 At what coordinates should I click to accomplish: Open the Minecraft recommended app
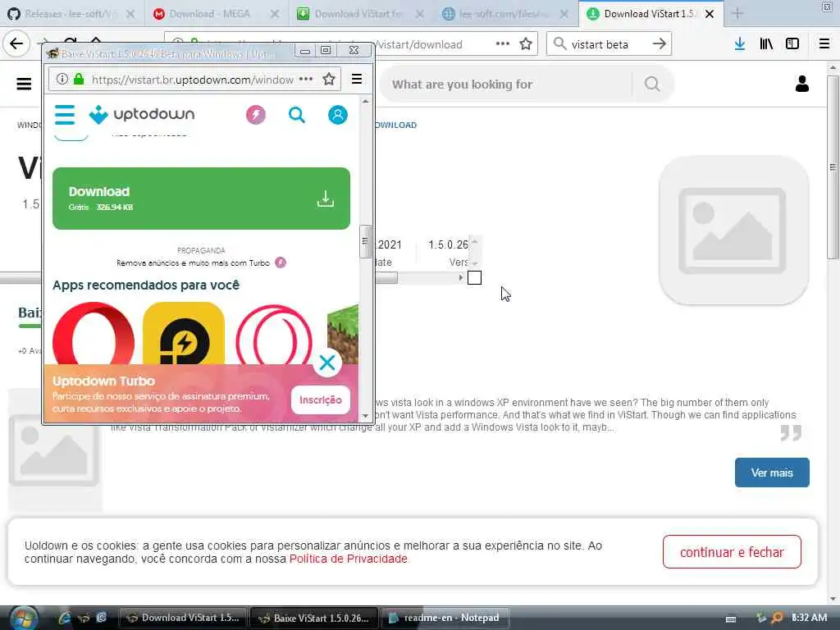point(343,335)
